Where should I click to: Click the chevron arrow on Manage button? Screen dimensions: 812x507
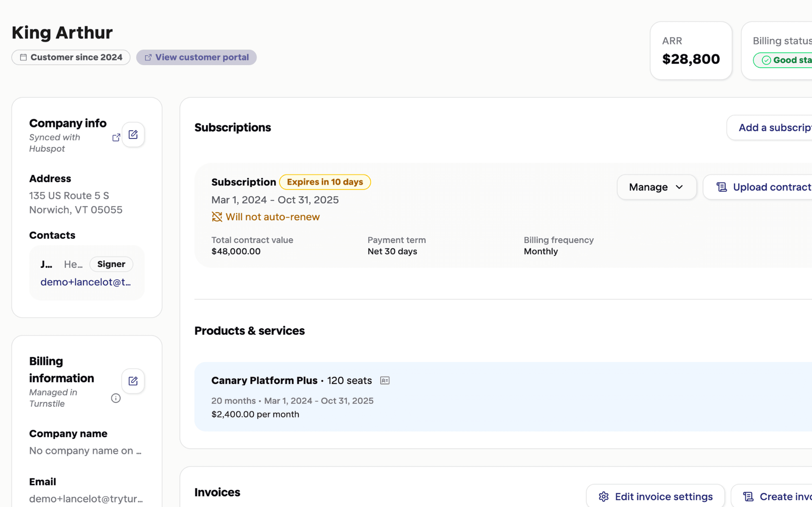coord(679,187)
